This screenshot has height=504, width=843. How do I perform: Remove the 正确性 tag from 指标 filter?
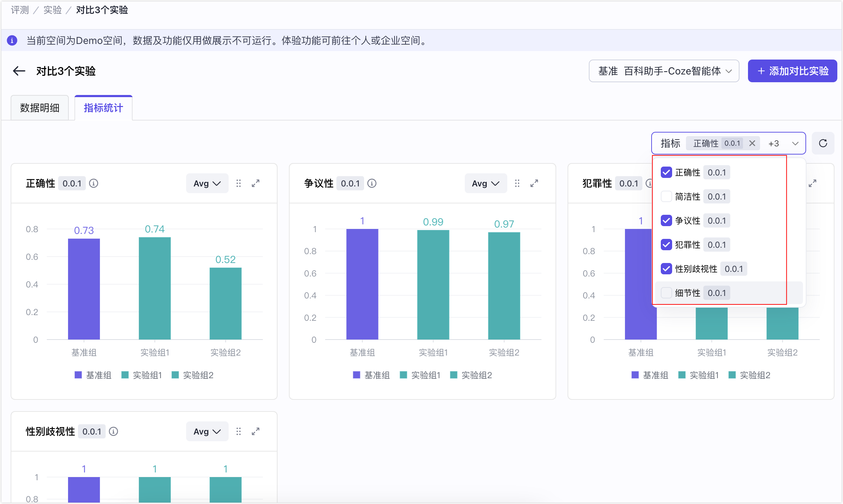click(x=752, y=143)
